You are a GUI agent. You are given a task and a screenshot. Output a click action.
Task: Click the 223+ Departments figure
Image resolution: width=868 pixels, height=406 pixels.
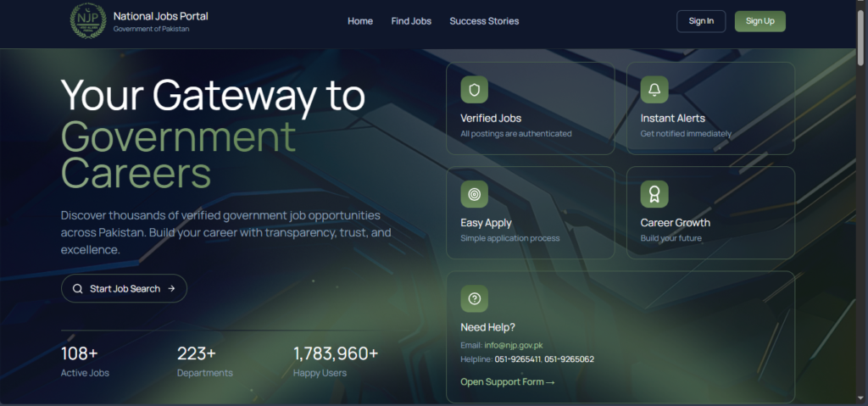pos(197,353)
